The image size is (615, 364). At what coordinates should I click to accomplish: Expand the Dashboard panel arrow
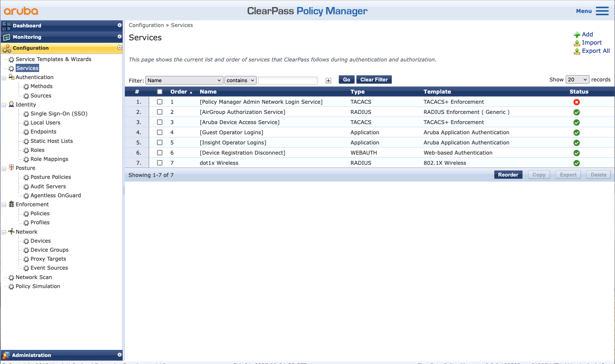tap(120, 25)
